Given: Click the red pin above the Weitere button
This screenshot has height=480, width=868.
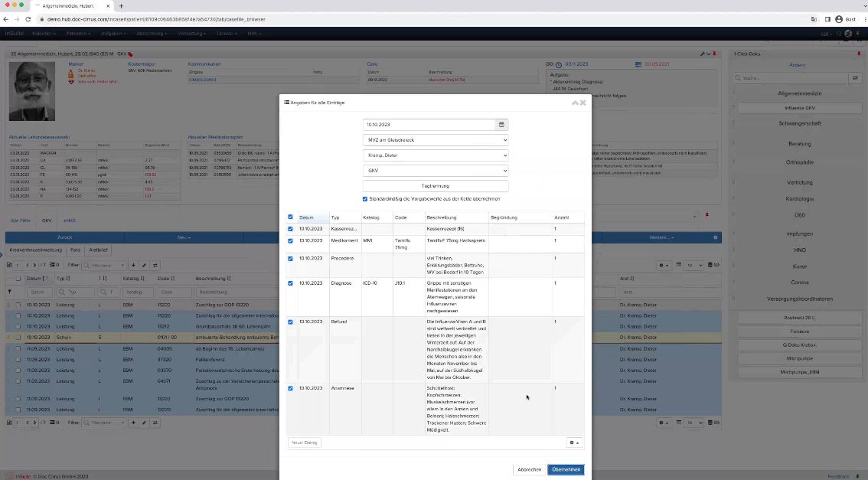Looking at the screenshot, I should tap(707, 215).
